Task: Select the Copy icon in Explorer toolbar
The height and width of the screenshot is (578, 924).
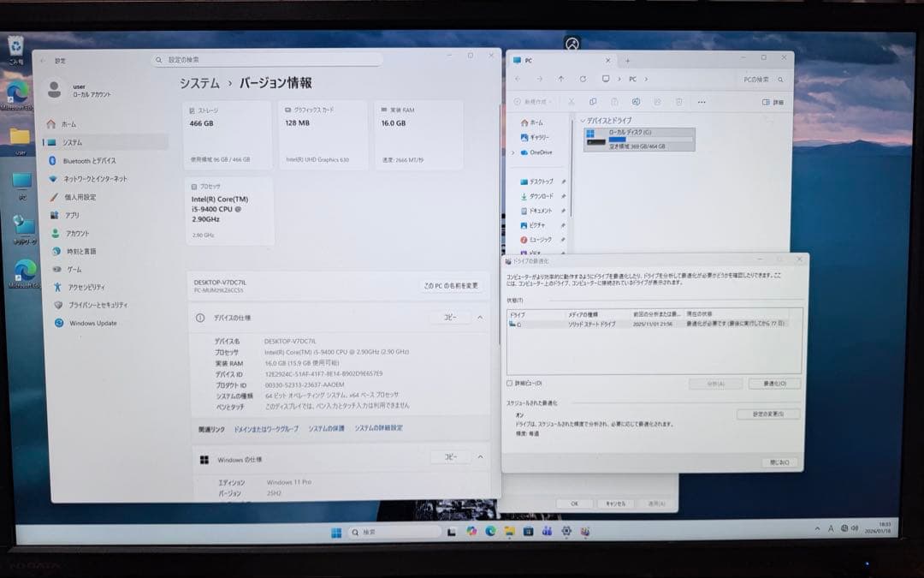Action: pos(594,101)
